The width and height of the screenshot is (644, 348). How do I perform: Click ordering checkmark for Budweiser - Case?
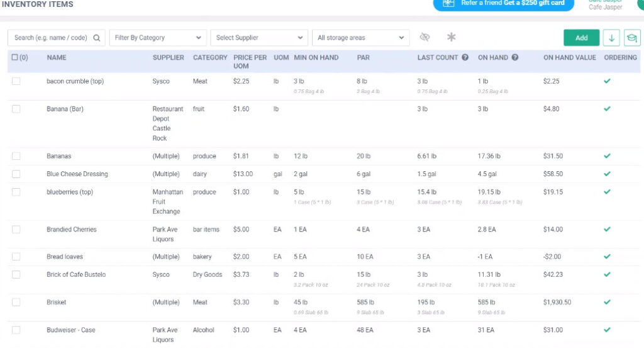coord(607,330)
